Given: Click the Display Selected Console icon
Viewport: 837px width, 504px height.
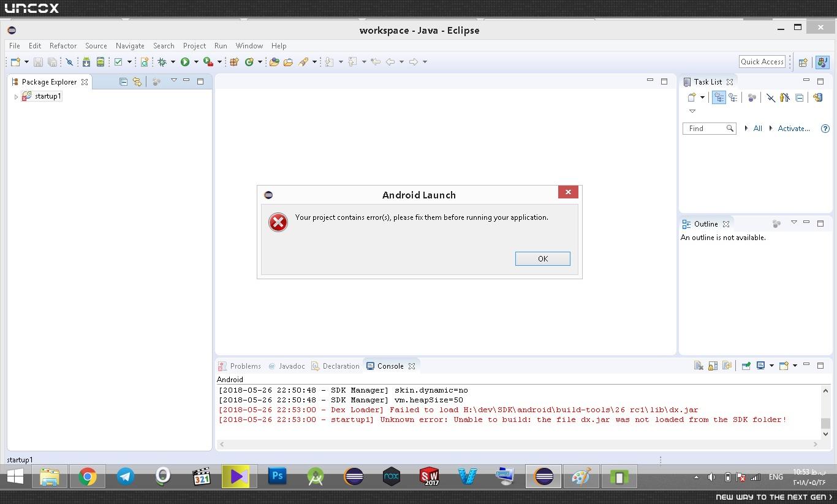Looking at the screenshot, I should pyautogui.click(x=760, y=366).
